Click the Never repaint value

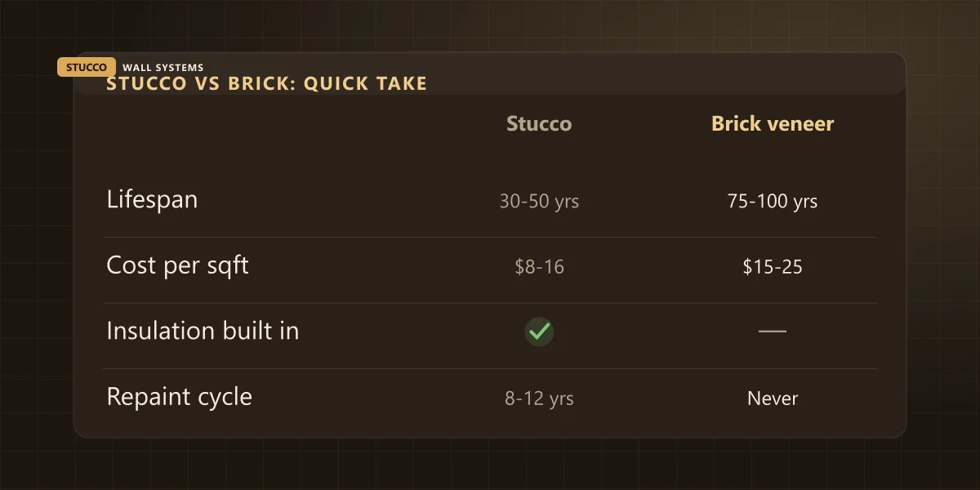click(773, 399)
